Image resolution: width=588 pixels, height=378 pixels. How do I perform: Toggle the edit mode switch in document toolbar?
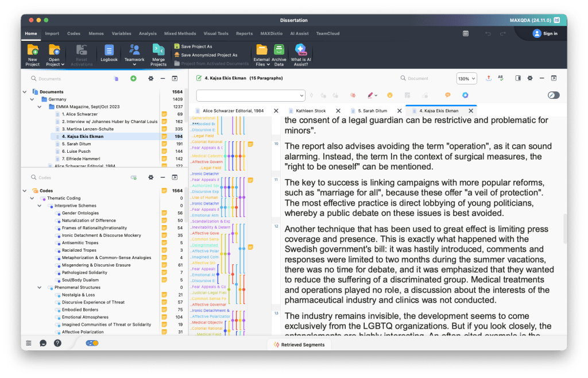[553, 95]
